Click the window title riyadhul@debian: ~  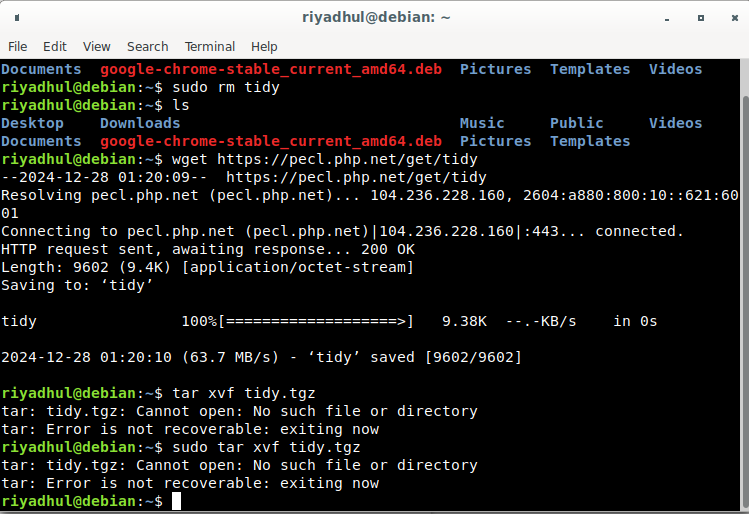coord(376,18)
